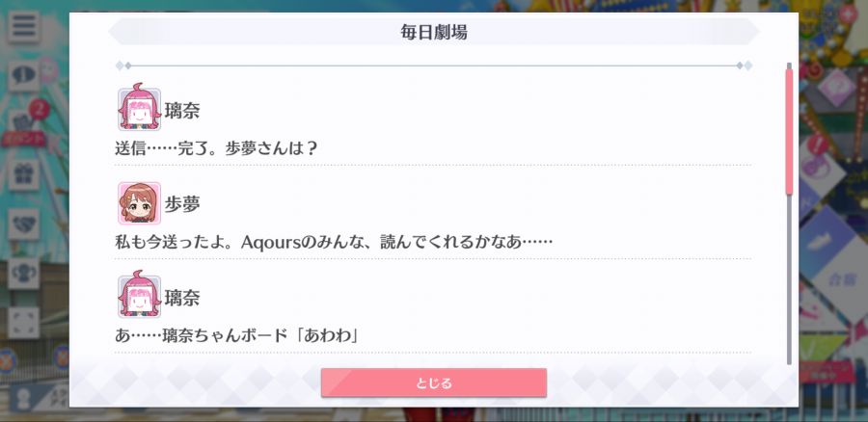Close the dialog with とじる button
868x422 pixels.
click(x=433, y=382)
